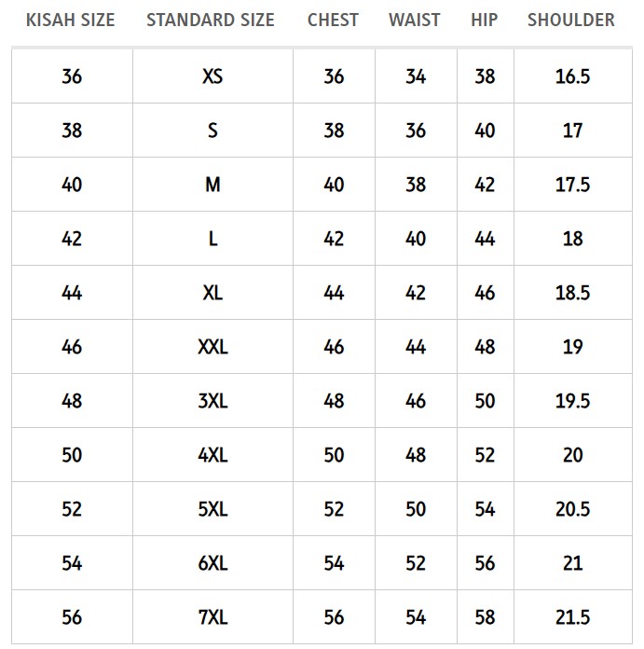Click the CHEST column header
Image resolution: width=644 pixels, height=649 pixels.
tap(333, 20)
